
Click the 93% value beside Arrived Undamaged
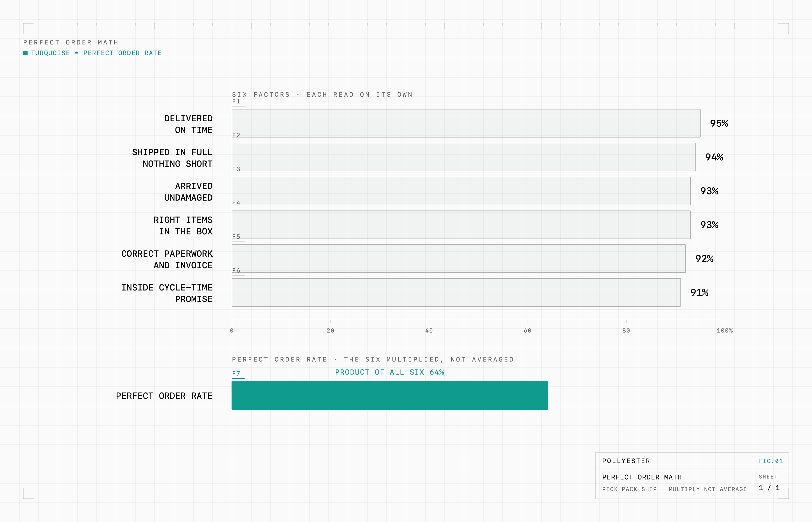coord(709,191)
